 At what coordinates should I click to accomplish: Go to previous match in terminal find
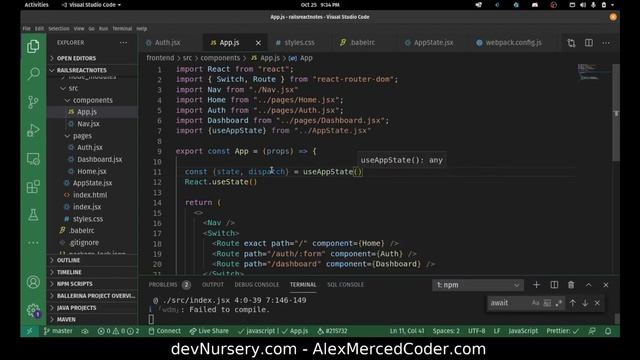tap(573, 303)
